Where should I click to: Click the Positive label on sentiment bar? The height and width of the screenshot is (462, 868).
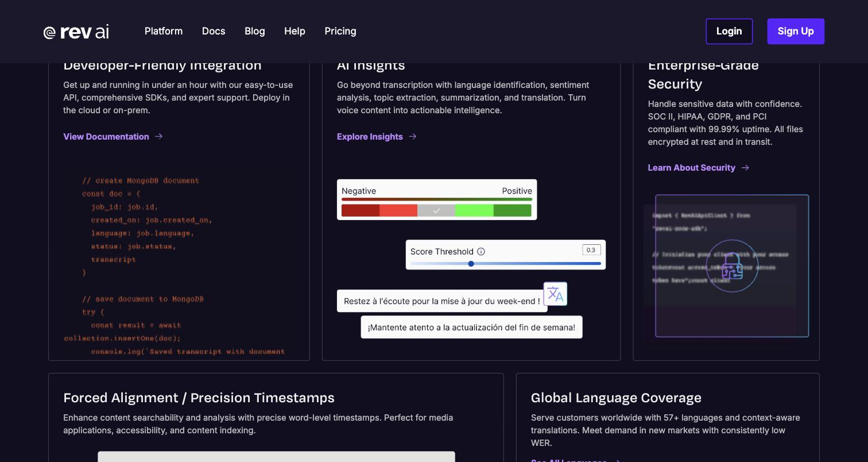point(517,191)
